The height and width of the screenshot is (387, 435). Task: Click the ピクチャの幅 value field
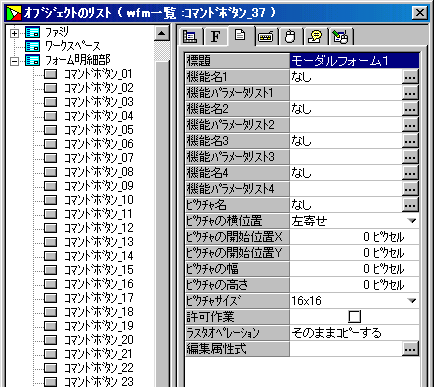click(354, 269)
